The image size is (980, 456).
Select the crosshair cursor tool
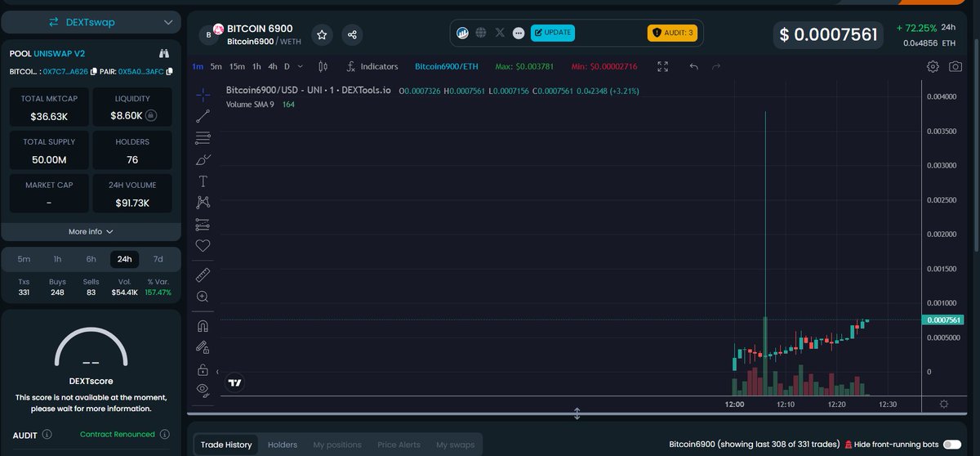point(203,96)
